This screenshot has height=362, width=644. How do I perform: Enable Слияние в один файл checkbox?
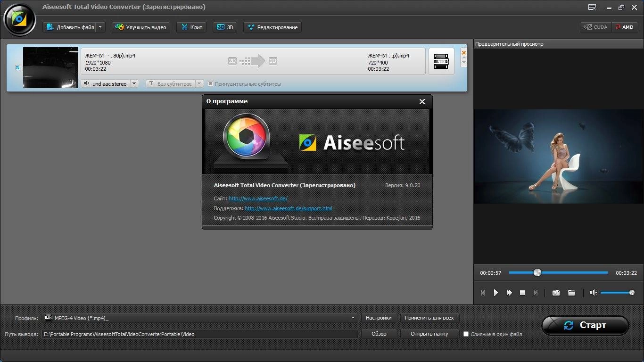(x=466, y=334)
